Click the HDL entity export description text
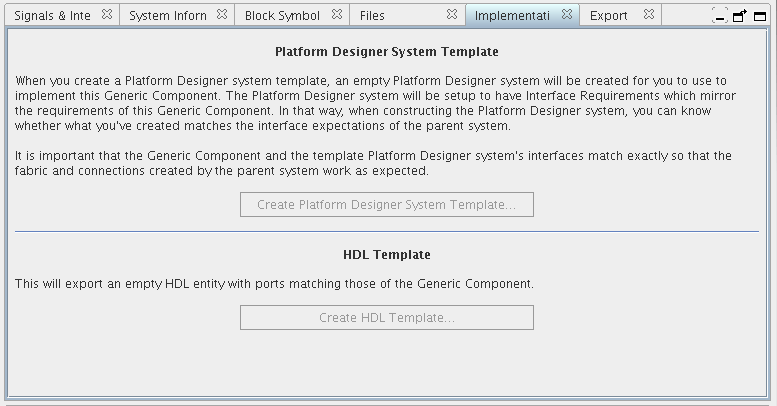The width and height of the screenshot is (777, 406). 274,284
